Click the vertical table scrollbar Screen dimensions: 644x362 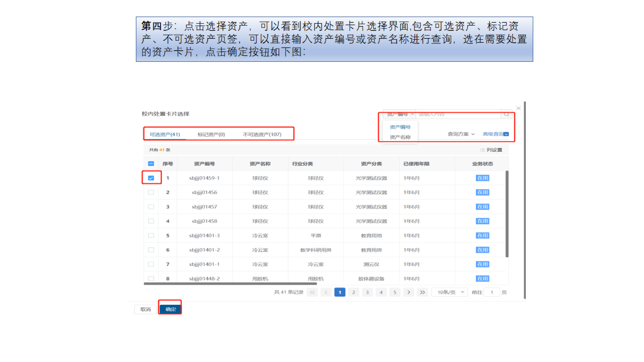click(507, 214)
